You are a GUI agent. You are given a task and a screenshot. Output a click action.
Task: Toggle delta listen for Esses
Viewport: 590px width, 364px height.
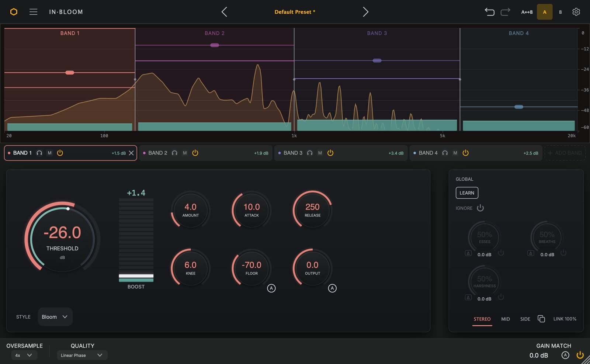pyautogui.click(x=468, y=253)
